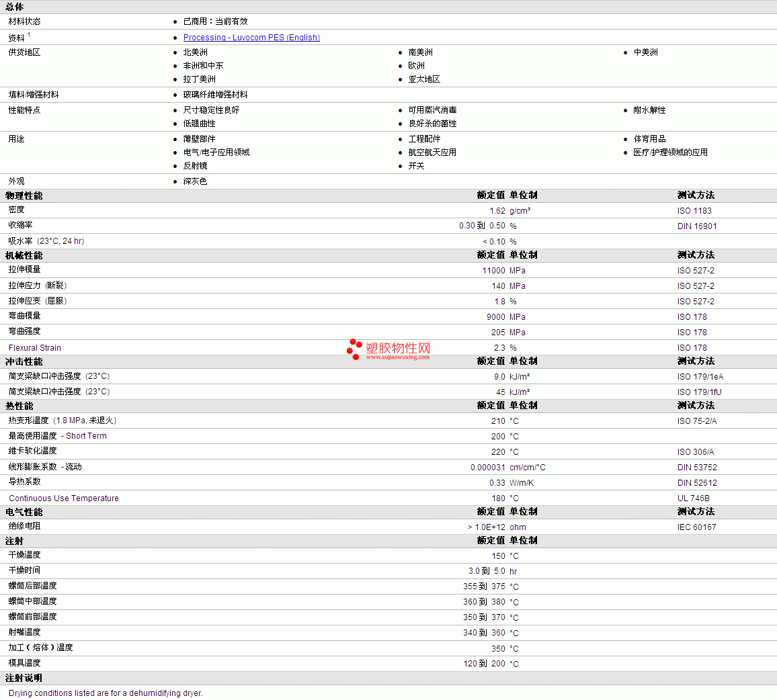
Task: Click the 拉丁美洲 region entry
Action: tap(199, 79)
